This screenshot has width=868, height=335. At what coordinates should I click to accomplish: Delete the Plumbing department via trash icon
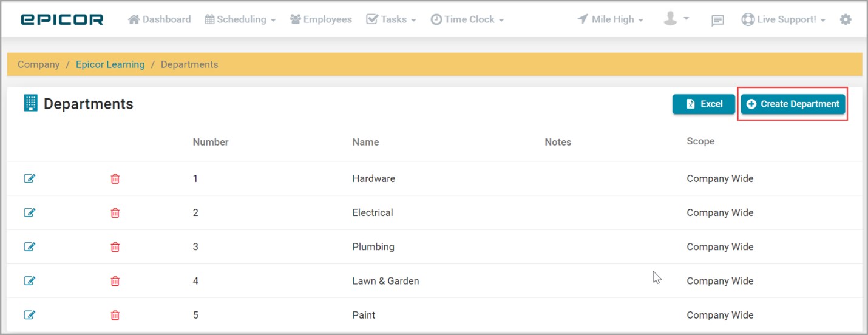[115, 246]
